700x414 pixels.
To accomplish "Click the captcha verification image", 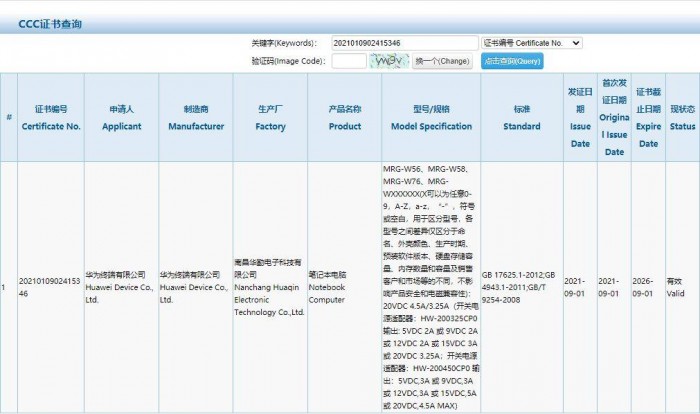I will tap(389, 61).
